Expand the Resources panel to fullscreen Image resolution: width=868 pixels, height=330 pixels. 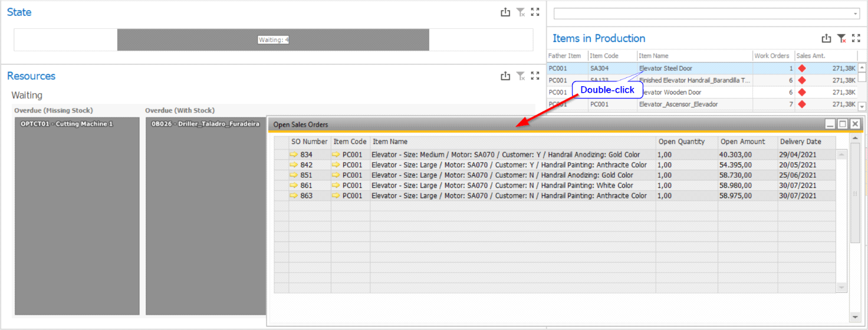pyautogui.click(x=535, y=76)
